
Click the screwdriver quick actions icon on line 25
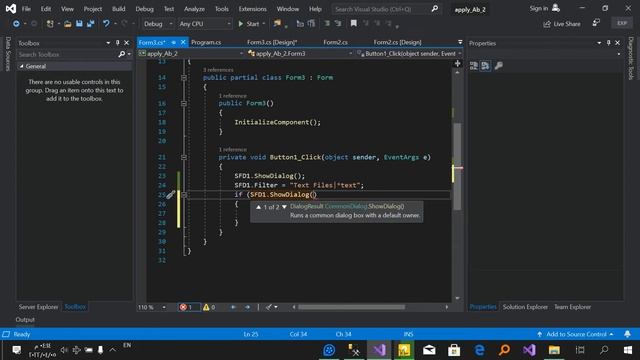(171, 195)
